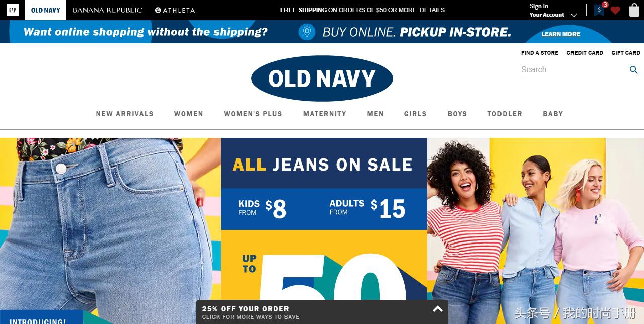Click the Old Navy oval logo
Image resolution: width=644 pixels, height=324 pixels.
(x=322, y=78)
